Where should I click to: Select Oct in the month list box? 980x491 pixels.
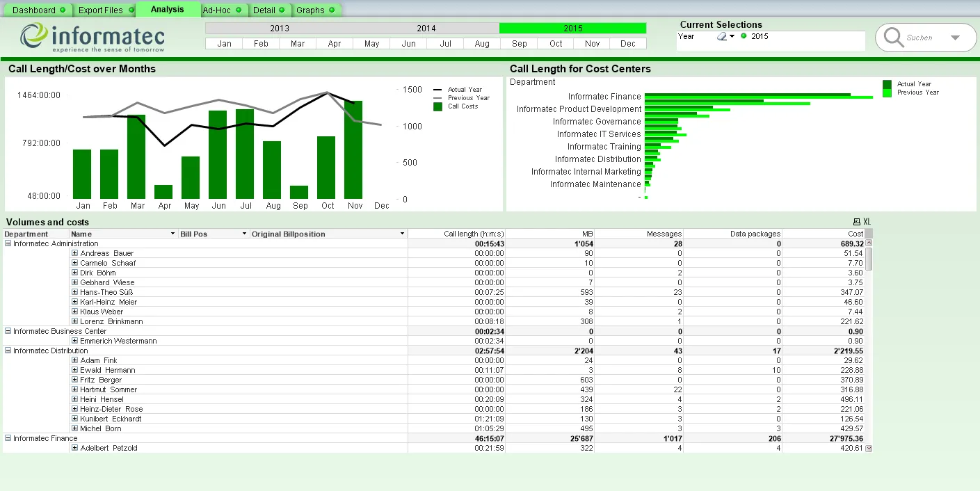(556, 44)
